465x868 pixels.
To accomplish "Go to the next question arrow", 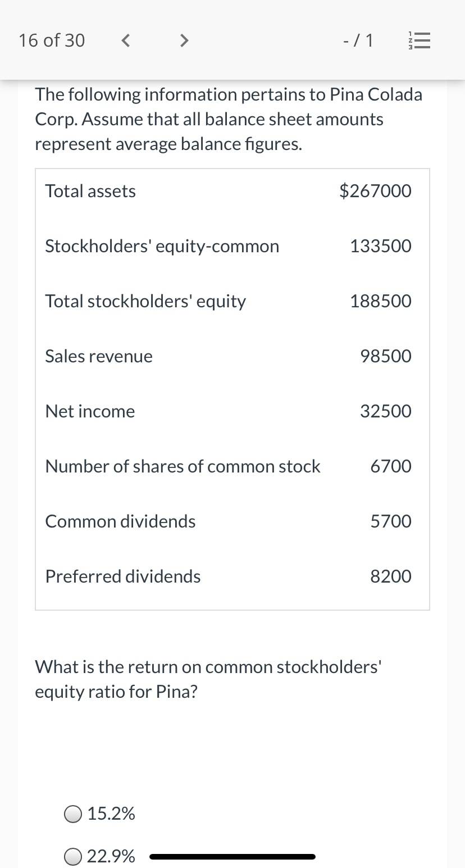I will [x=183, y=40].
